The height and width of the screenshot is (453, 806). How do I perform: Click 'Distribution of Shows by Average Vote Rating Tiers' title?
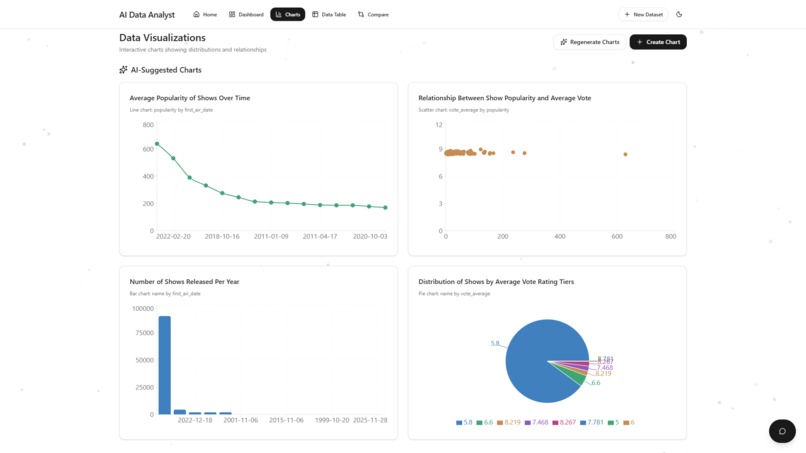tap(496, 282)
